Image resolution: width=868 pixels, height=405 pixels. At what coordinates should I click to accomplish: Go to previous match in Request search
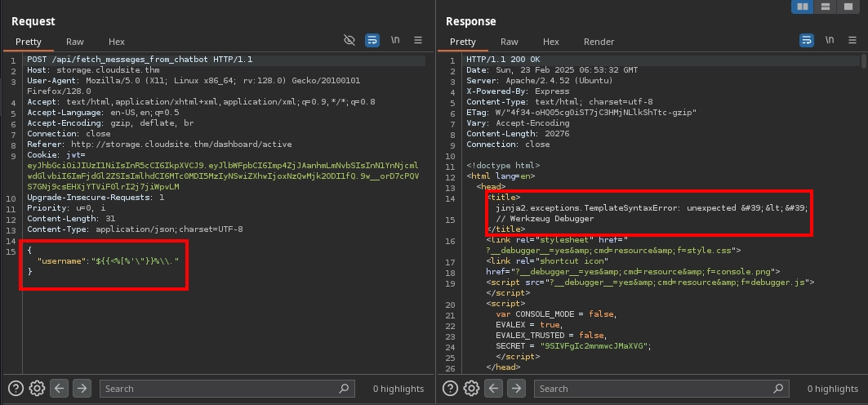tap(59, 389)
